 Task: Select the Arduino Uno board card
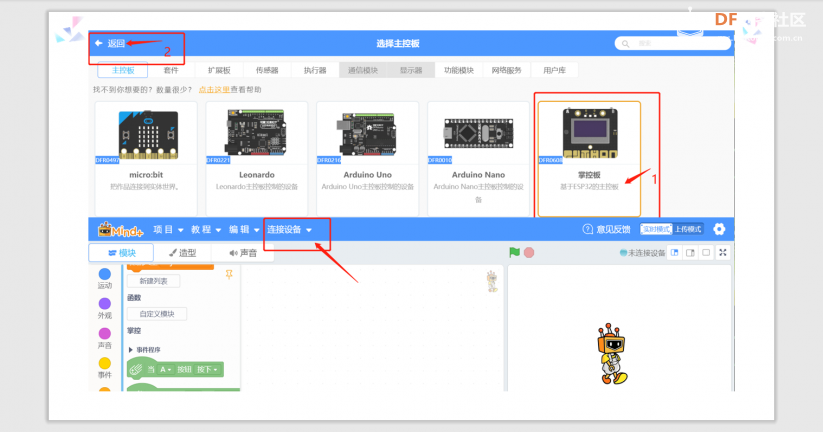point(367,159)
